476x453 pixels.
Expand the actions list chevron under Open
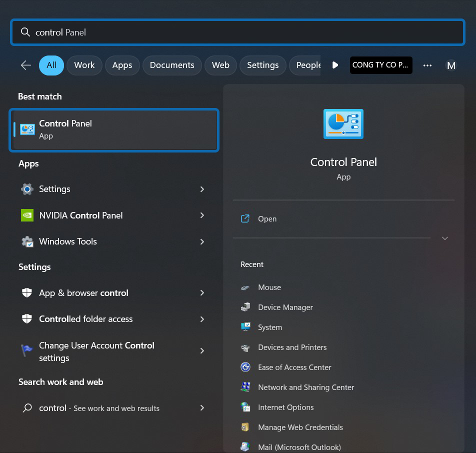click(x=445, y=238)
